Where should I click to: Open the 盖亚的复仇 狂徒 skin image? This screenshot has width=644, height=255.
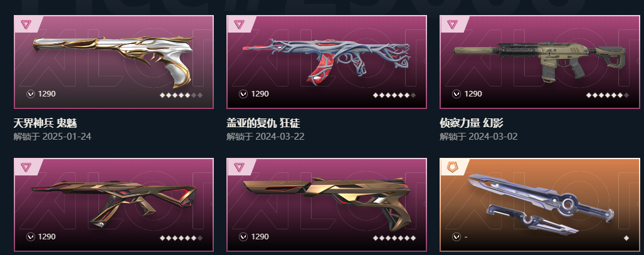(327, 61)
